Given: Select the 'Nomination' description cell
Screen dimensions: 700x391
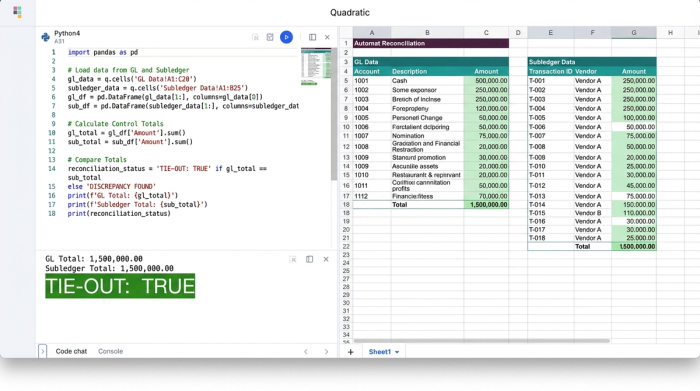Looking at the screenshot, I should [x=427, y=136].
